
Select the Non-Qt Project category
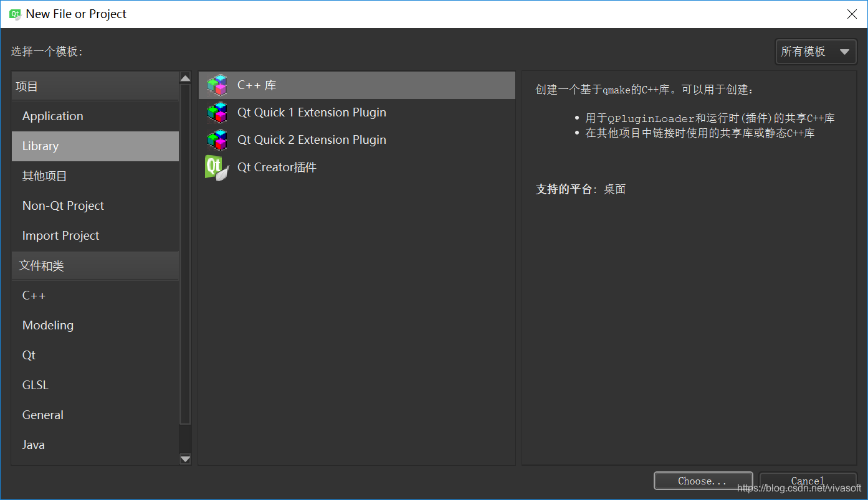[95, 206]
